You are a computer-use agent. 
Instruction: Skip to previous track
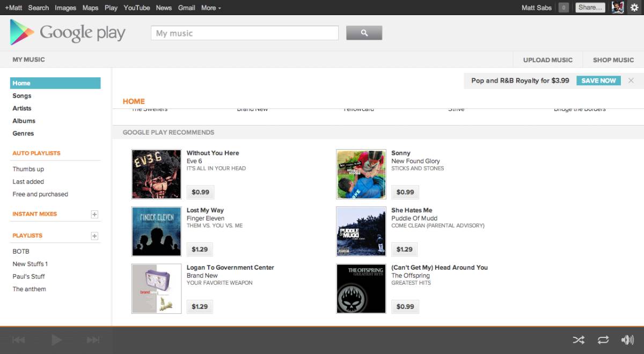pyautogui.click(x=19, y=340)
